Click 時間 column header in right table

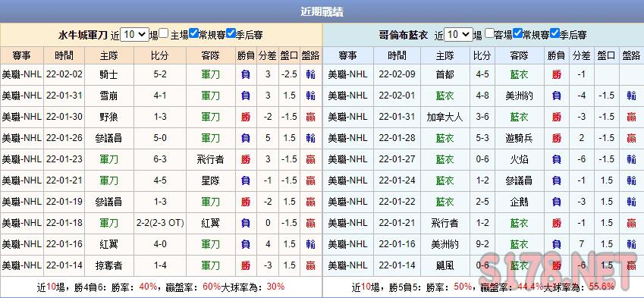point(397,55)
